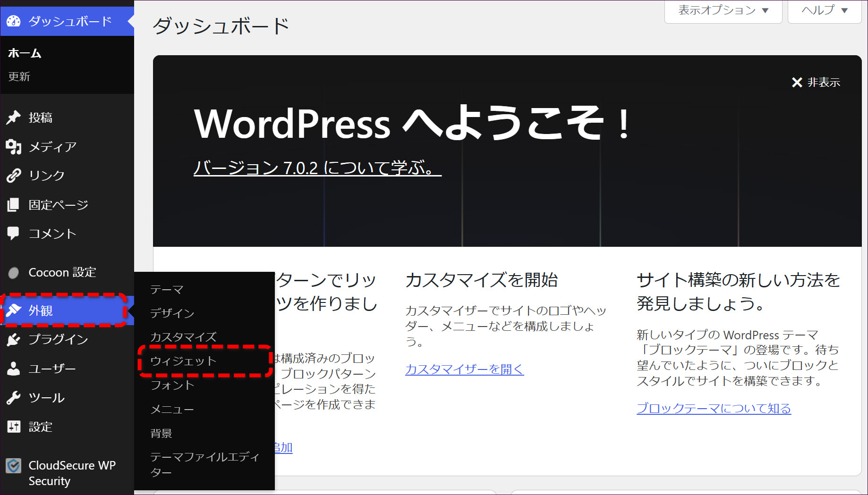Viewport: 868px width, 495px height.
Task: Open Cocoon 設定 menu
Action: 67,273
